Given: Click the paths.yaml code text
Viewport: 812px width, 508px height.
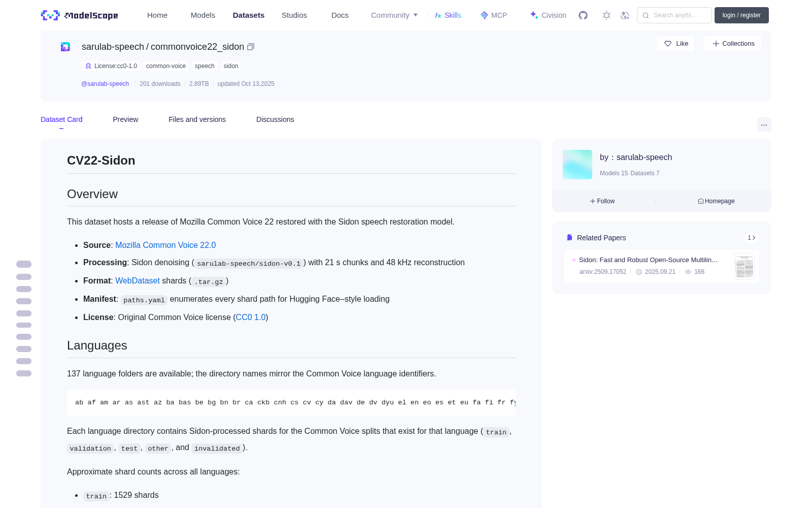Looking at the screenshot, I should (x=144, y=300).
